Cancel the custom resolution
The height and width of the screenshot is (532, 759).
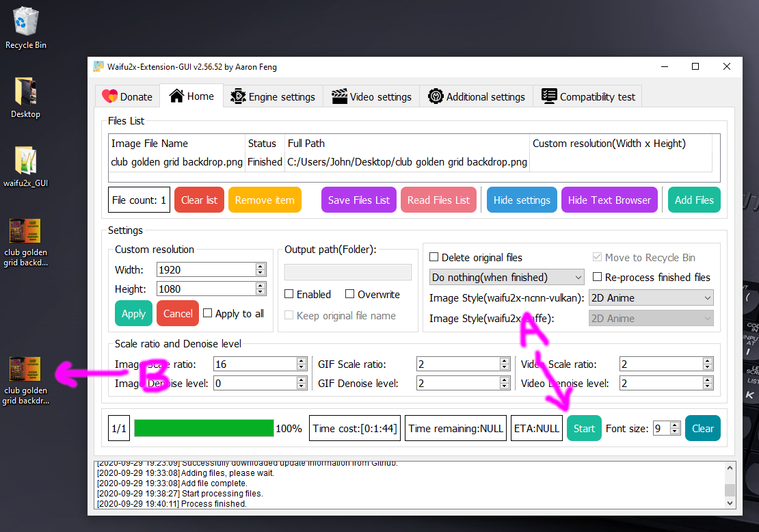(178, 313)
